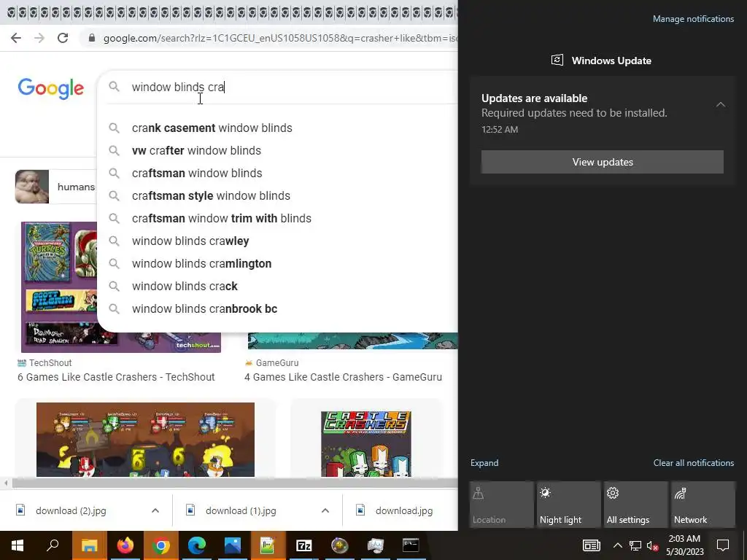Choose 'window blinds cranbrook bc' suggestion

(277, 309)
